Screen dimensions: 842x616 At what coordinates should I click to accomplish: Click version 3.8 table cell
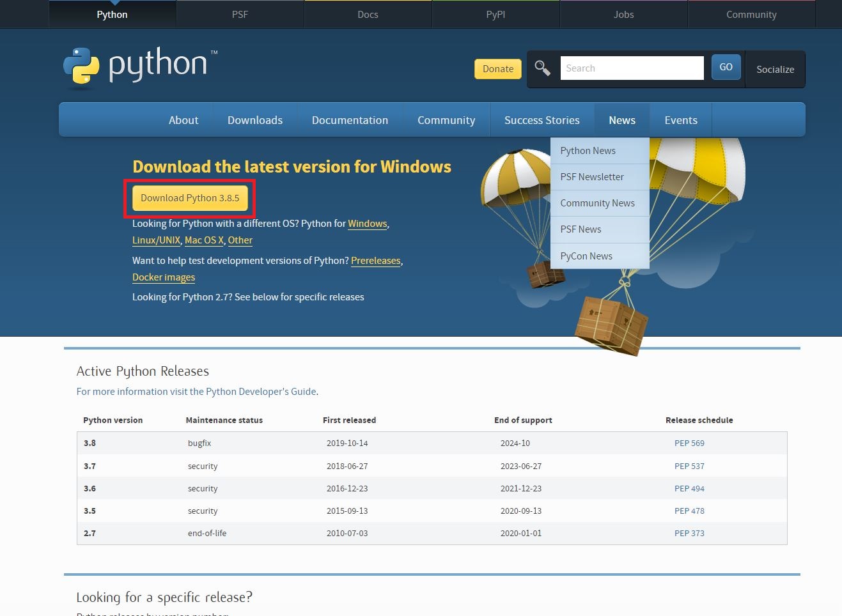pyautogui.click(x=90, y=443)
